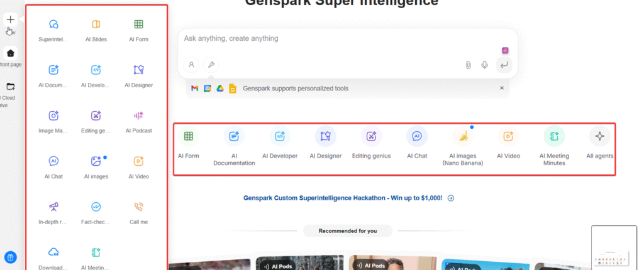Viewport: 644px width, 270px height.
Task: Open the Image Maker tool icon
Action: (54, 116)
